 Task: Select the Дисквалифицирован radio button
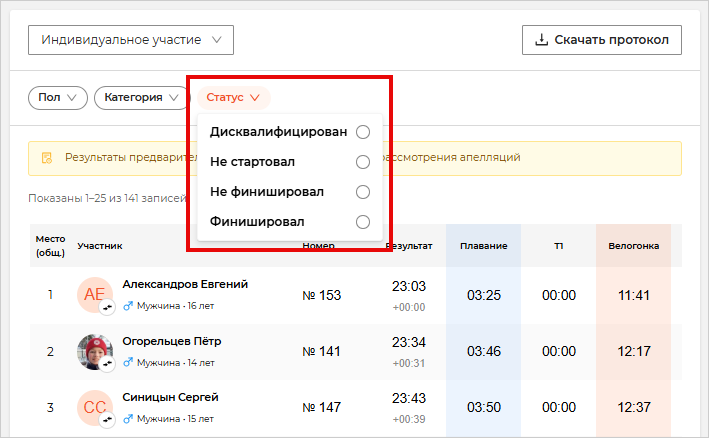(363, 132)
